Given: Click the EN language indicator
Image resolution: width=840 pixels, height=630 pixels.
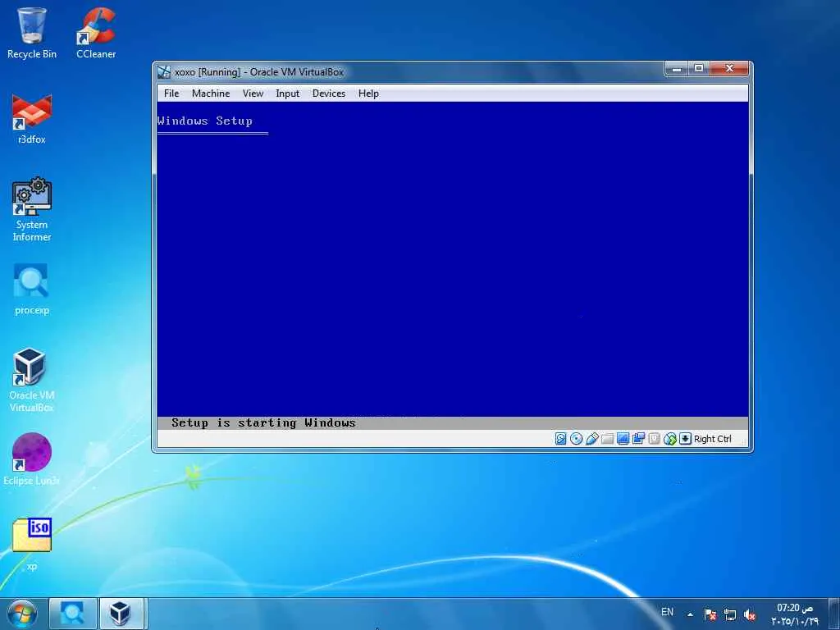Looking at the screenshot, I should click(667, 612).
